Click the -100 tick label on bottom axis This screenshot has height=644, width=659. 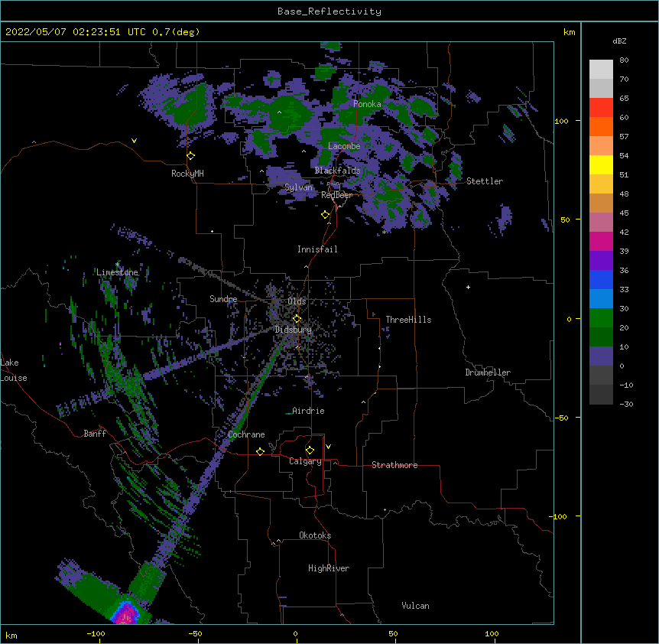pos(96,634)
